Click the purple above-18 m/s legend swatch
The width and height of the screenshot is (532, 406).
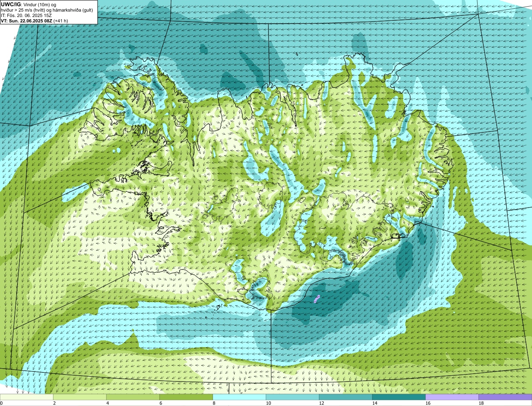coord(505,397)
